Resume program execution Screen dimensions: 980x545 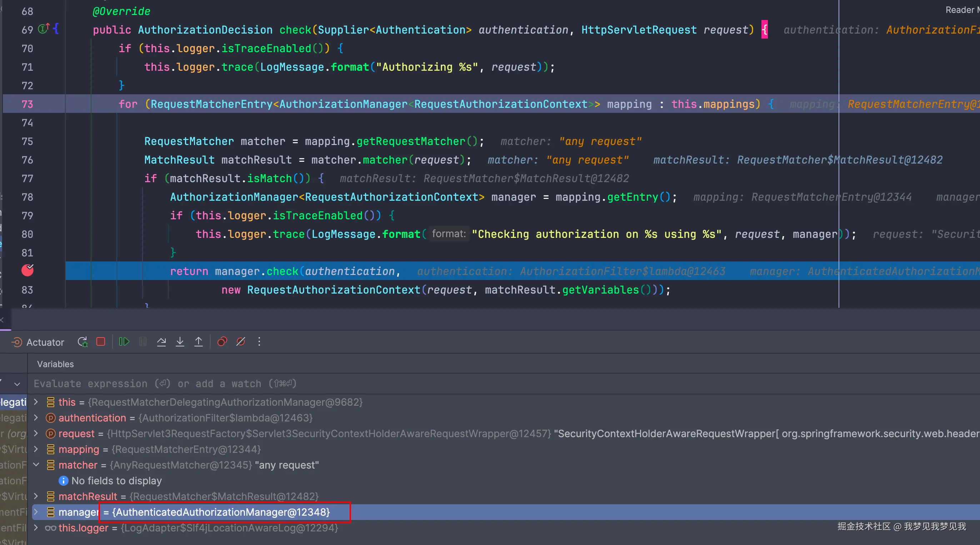pyautogui.click(x=124, y=341)
